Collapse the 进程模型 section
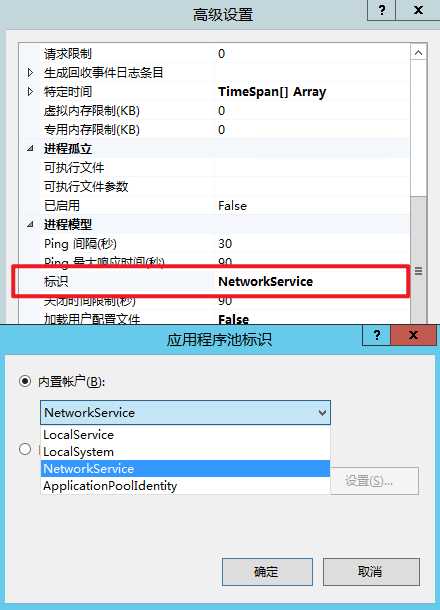Viewport: 440px width, 610px height. [x=30, y=224]
